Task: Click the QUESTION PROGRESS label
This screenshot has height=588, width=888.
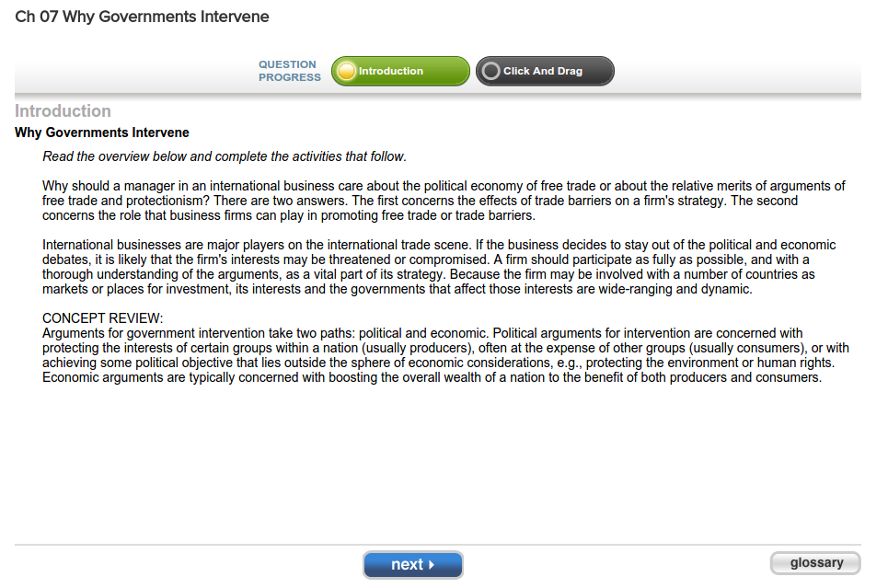Action: click(289, 71)
